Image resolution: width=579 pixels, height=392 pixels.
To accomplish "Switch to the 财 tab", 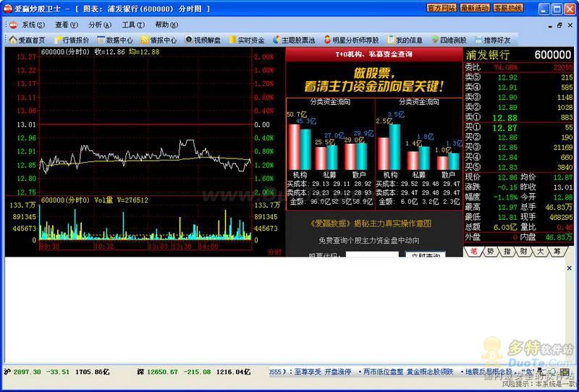I will click(x=523, y=252).
